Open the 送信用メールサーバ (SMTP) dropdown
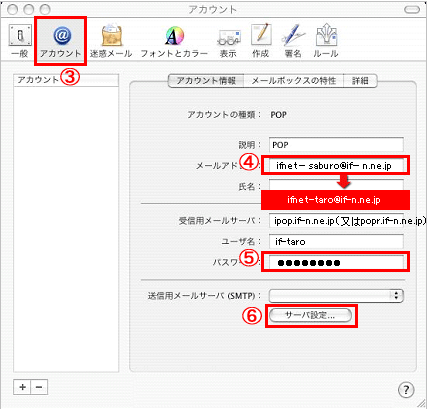This screenshot has height=409, width=427. pos(336,295)
